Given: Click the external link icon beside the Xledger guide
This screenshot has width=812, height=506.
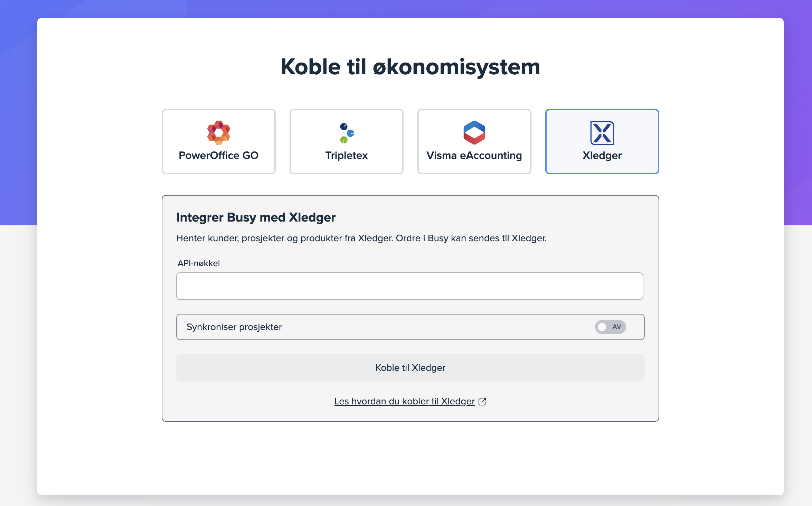Looking at the screenshot, I should click(x=482, y=401).
